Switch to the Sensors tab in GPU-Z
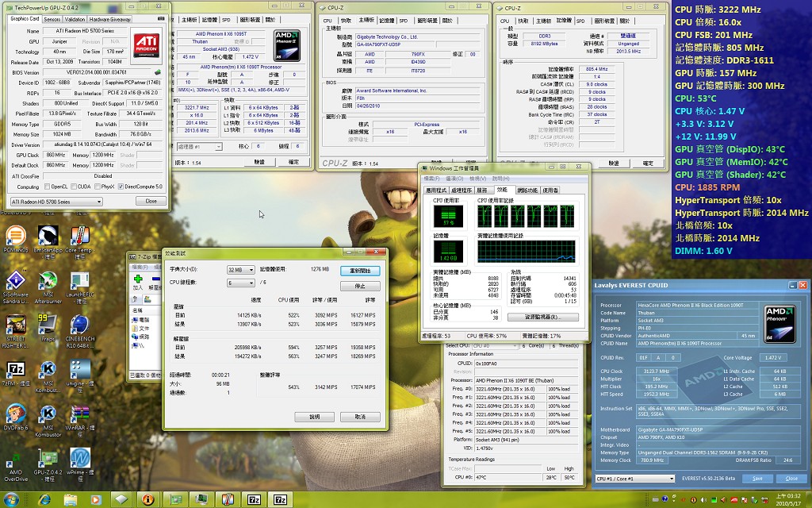Screen dimensions: 812x508 click(x=52, y=19)
